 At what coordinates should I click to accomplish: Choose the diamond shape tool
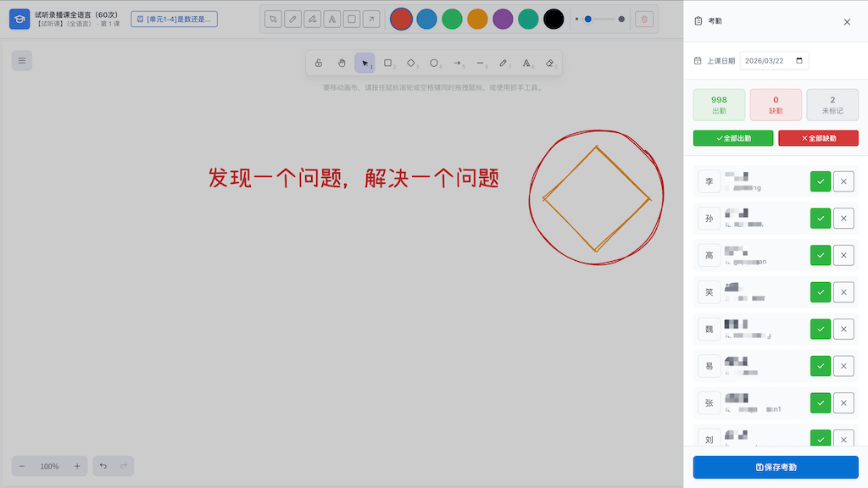pos(410,63)
